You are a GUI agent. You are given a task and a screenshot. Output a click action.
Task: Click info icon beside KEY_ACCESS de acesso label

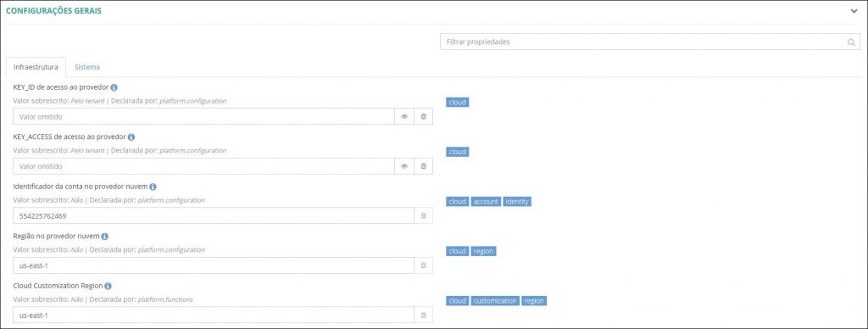coord(131,137)
